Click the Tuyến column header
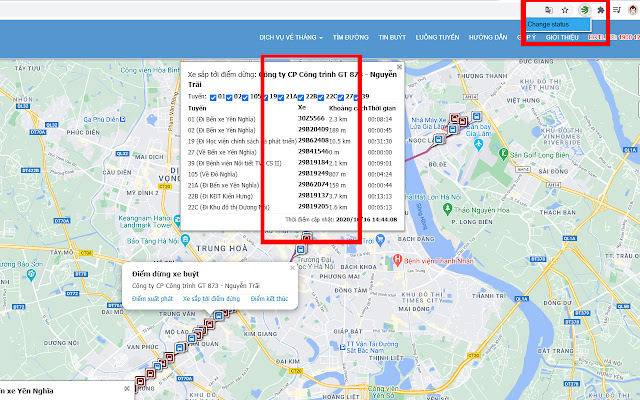This screenshot has height=400, width=640. tap(197, 108)
